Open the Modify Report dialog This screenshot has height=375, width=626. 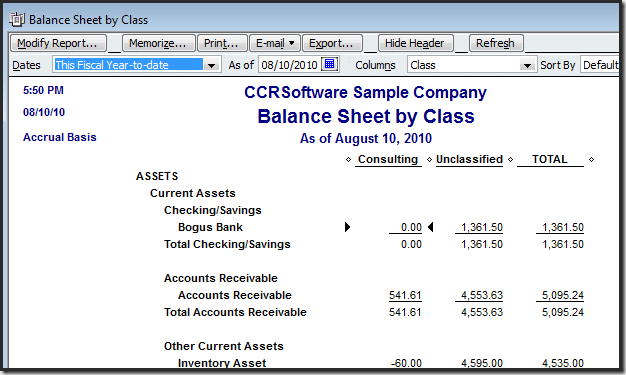tap(58, 43)
